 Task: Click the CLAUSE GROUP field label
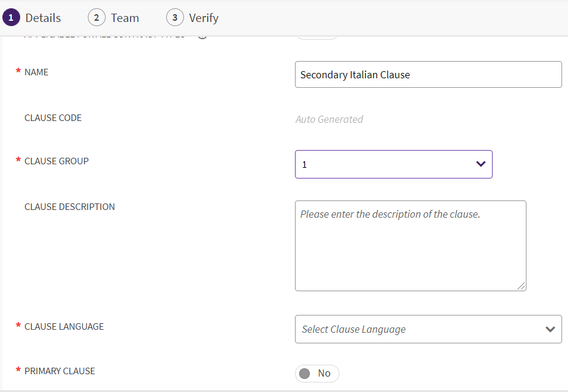tap(56, 161)
